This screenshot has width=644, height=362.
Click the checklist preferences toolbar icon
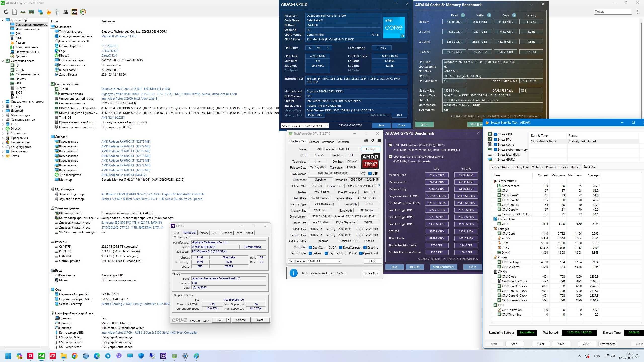click(58, 12)
